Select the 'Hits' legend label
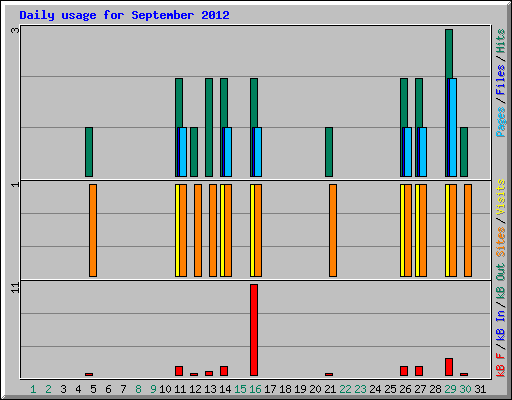 [501, 41]
